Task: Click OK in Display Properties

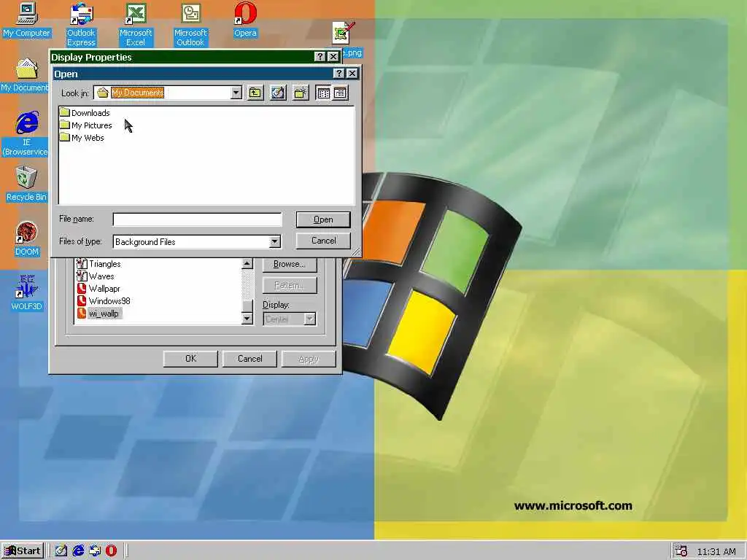Action: [x=190, y=359]
